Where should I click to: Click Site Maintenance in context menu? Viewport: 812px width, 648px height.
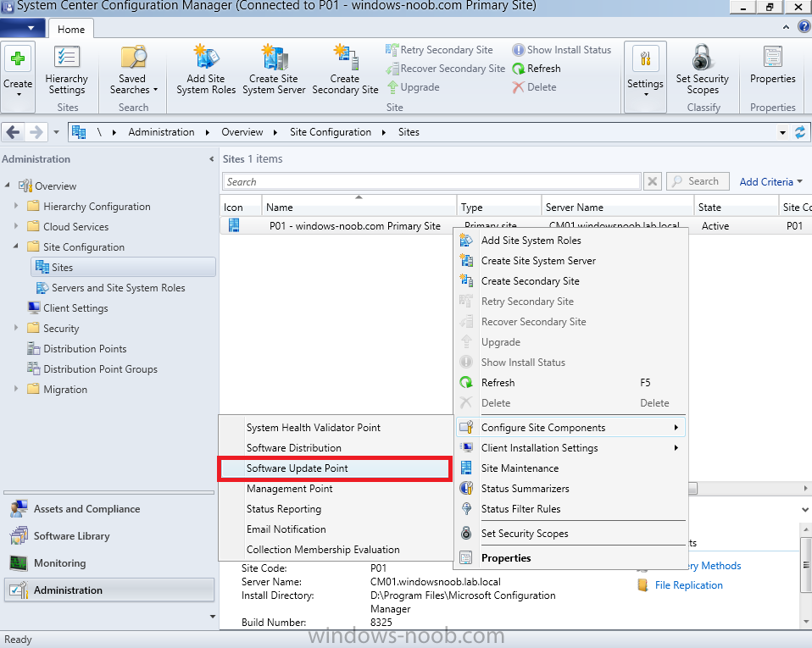[570, 468]
